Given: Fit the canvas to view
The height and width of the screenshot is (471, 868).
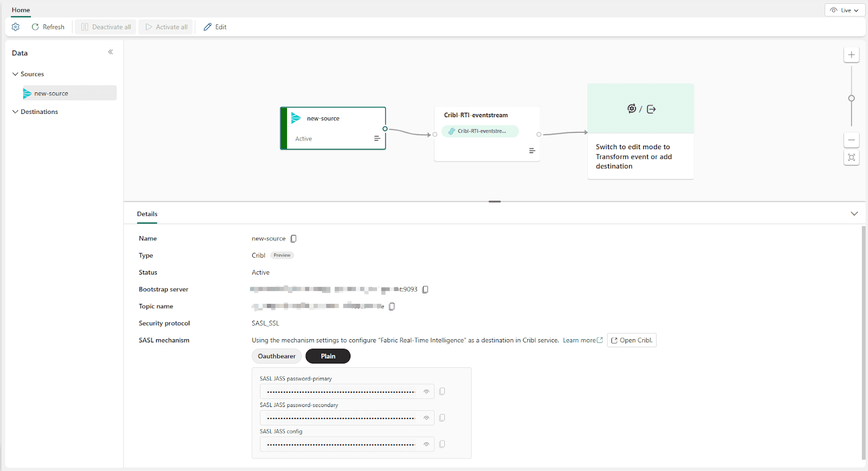Looking at the screenshot, I should (851, 157).
